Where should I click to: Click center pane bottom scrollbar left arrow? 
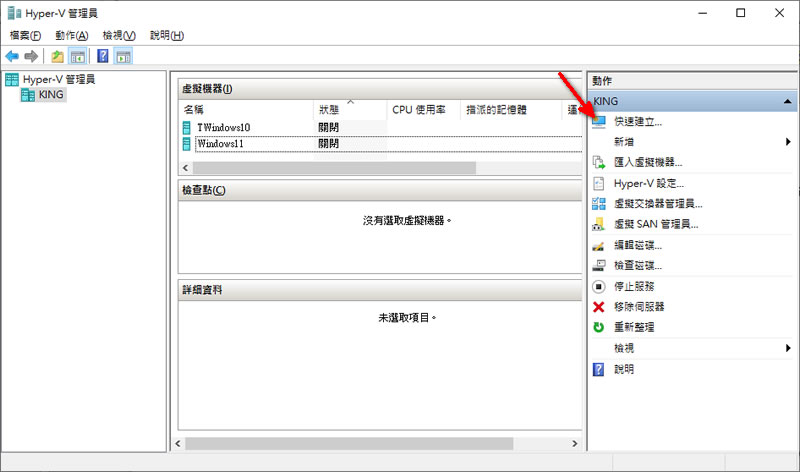click(178, 443)
